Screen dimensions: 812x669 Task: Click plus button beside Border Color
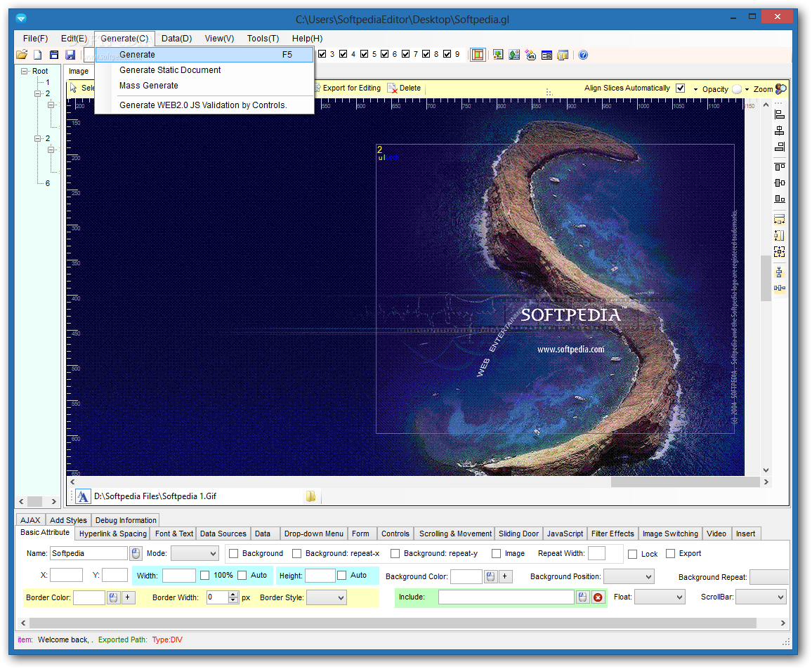coord(128,597)
